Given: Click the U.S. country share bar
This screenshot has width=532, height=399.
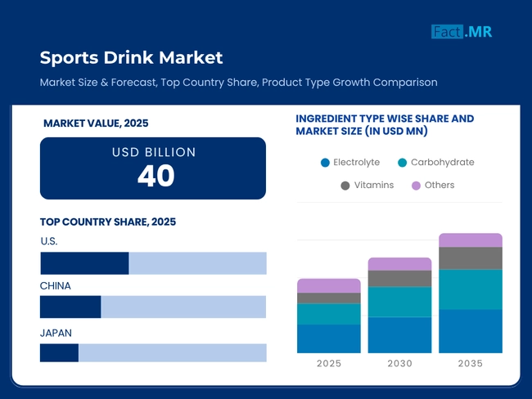Looking at the screenshot, I should coord(153,263).
